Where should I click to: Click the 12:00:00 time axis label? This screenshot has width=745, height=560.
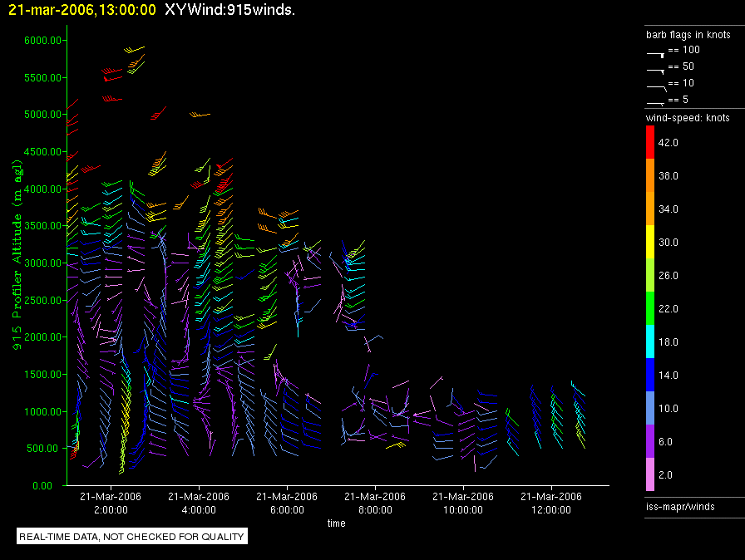(551, 510)
